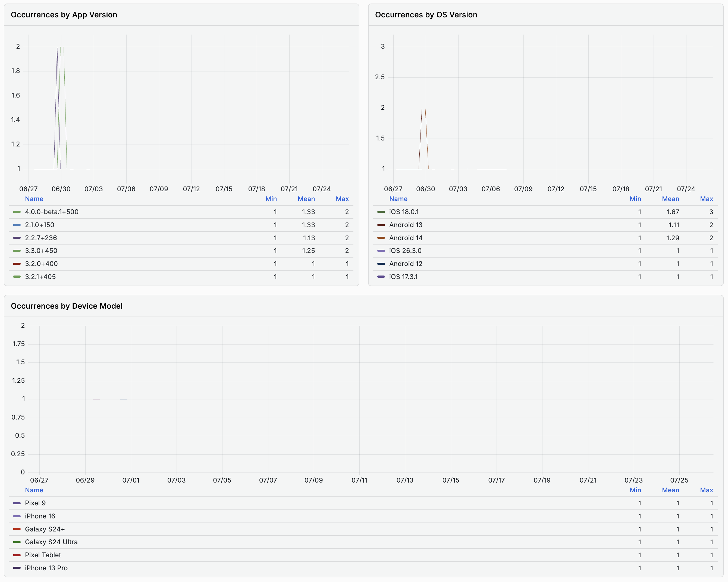
Task: Select Pixel 9 legend entry
Action: [35, 503]
